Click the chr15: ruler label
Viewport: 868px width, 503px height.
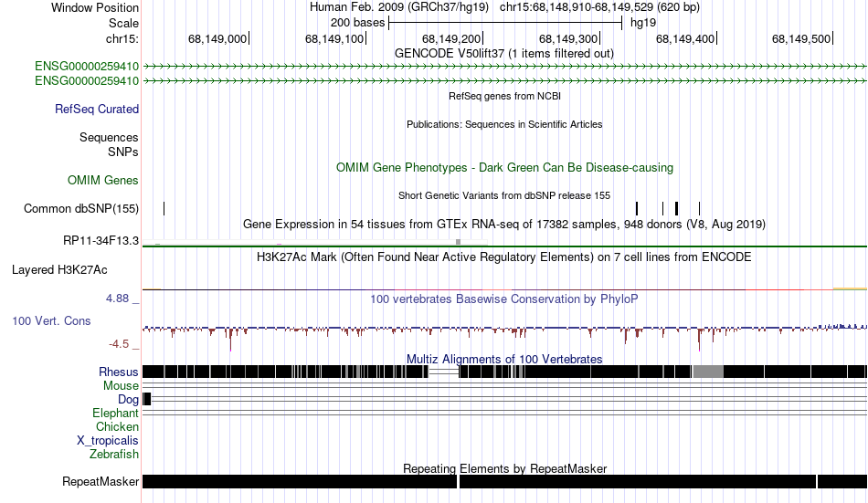click(x=122, y=38)
